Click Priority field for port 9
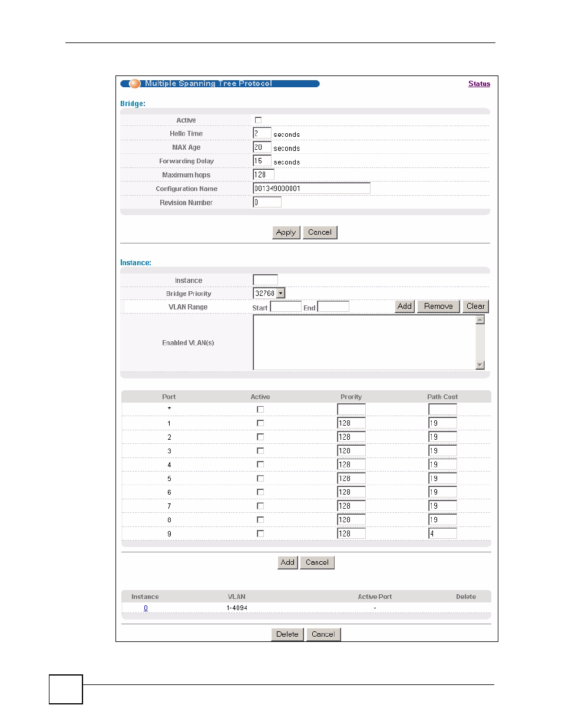Image resolution: width=562 pixels, height=728 pixels. click(x=351, y=533)
